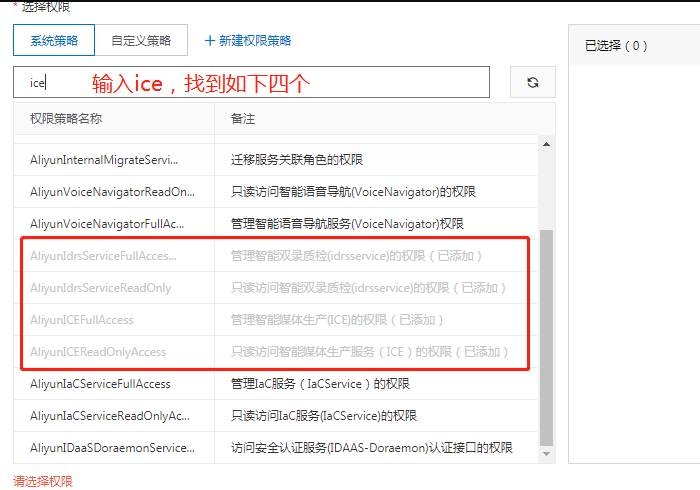Viewport: 700px width, 490px height.
Task: Select the AliyunIaCServiceReadOnlyAc... policy
Action: pyautogui.click(x=275, y=416)
